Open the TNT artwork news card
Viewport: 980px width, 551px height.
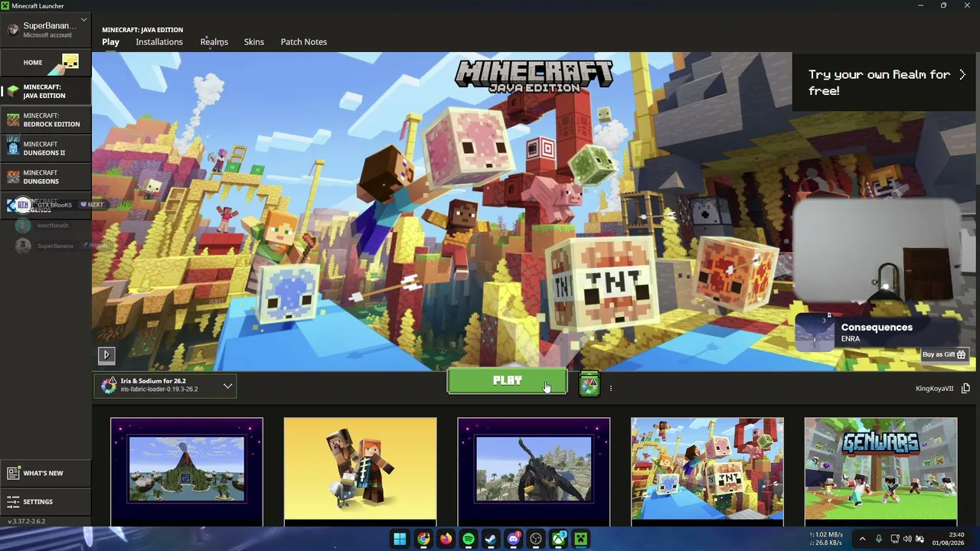(707, 471)
